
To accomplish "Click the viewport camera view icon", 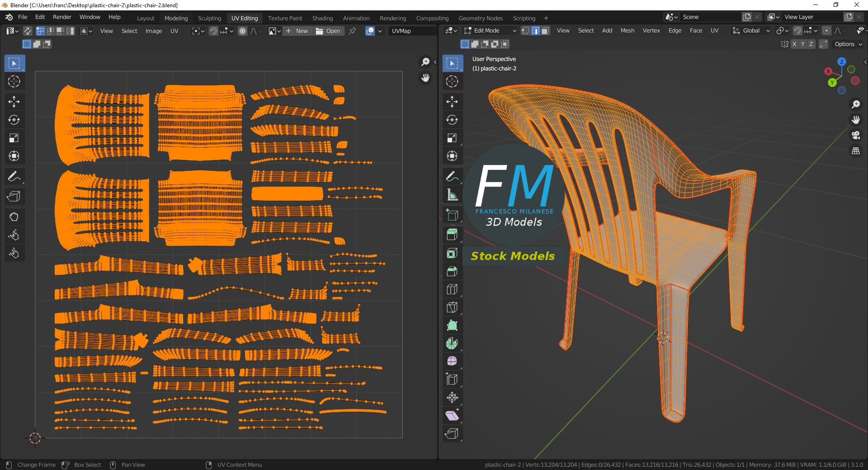I will coord(855,135).
